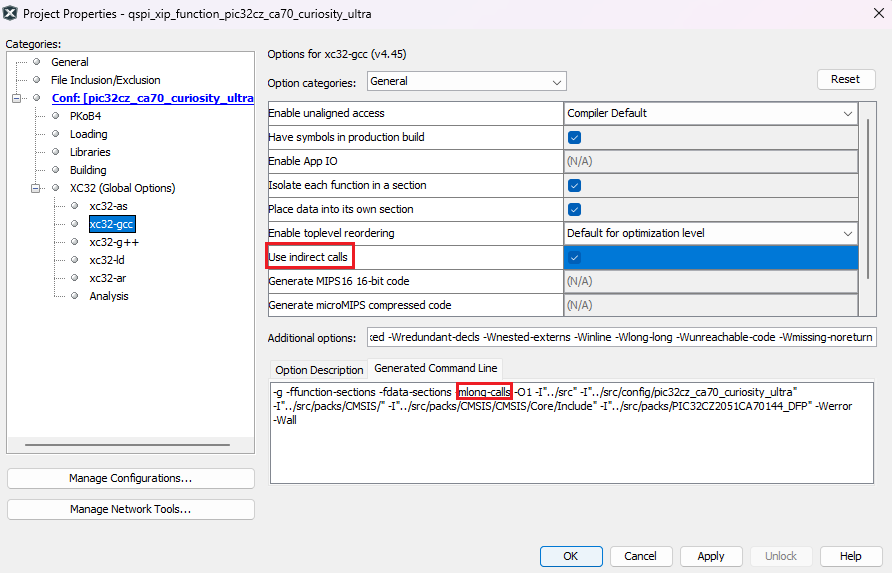The width and height of the screenshot is (892, 573).
Task: Open xc32-g++ compiler options
Action: click(114, 242)
